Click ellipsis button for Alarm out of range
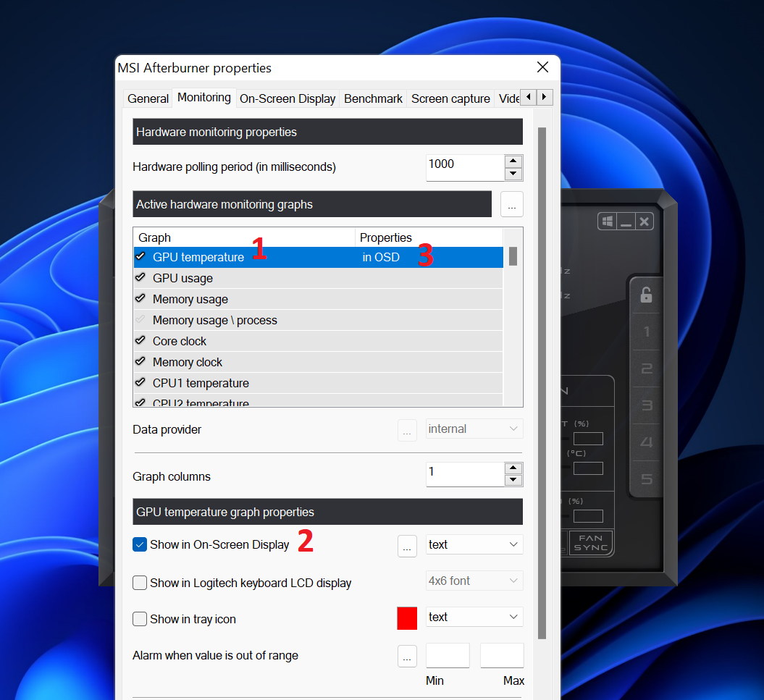The image size is (764, 700). [407, 656]
